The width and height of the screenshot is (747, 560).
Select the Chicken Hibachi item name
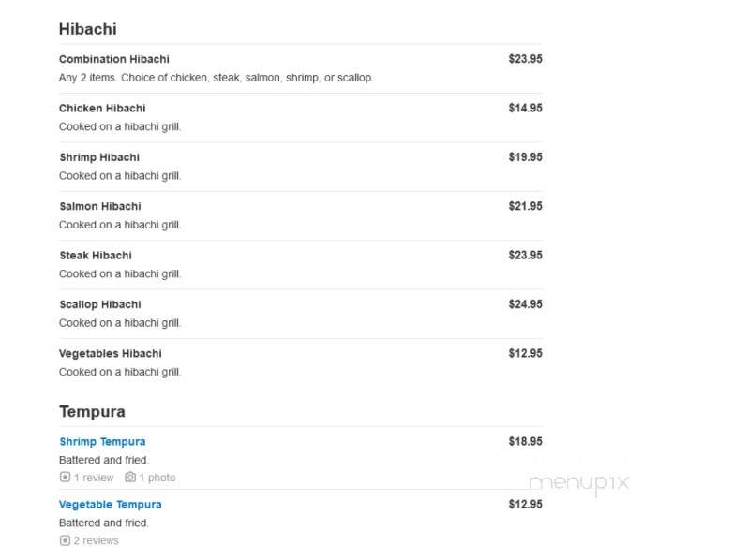pos(102,108)
